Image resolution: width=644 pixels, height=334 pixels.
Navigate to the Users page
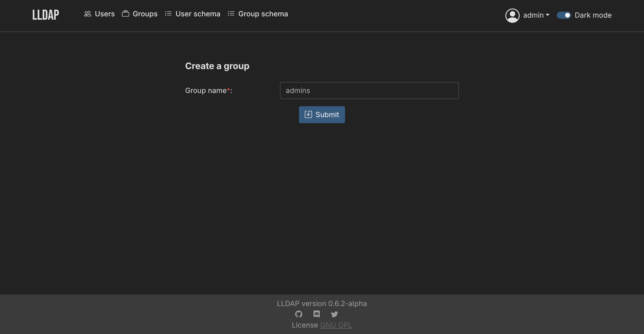(x=104, y=14)
